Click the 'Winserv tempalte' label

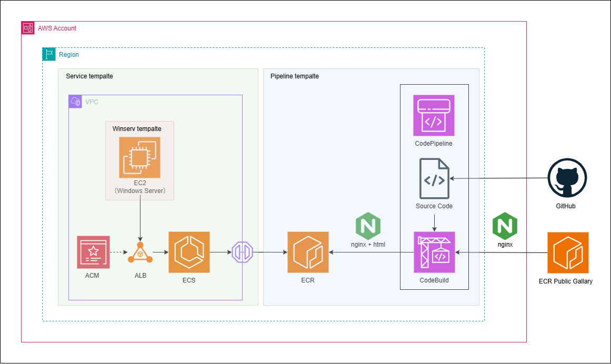(x=137, y=128)
